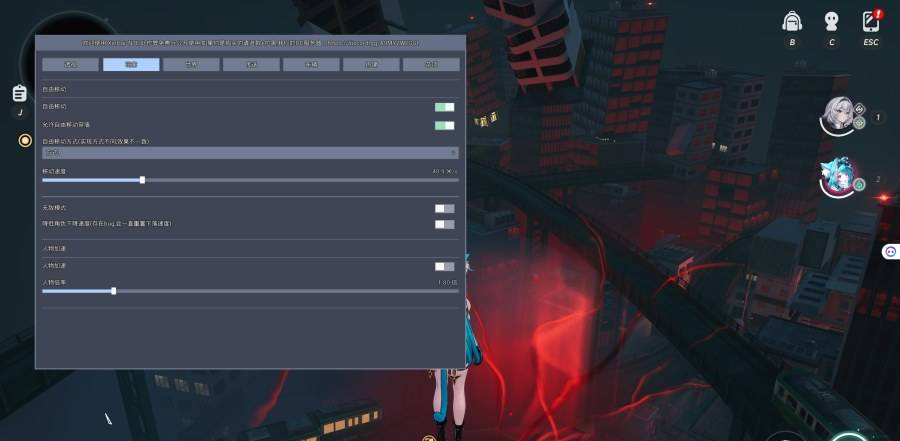
Task: Click the movement speed value readout
Action: coord(445,171)
